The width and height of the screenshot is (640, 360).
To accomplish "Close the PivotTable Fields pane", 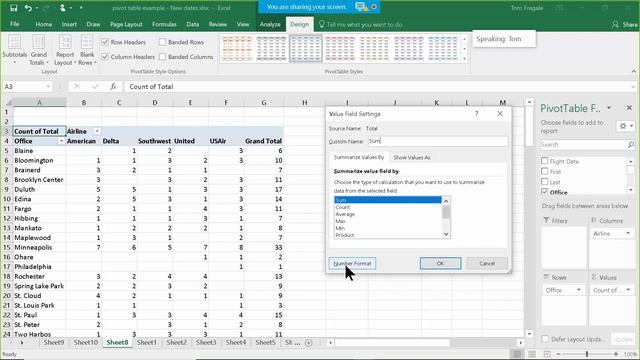I will pos(629,108).
